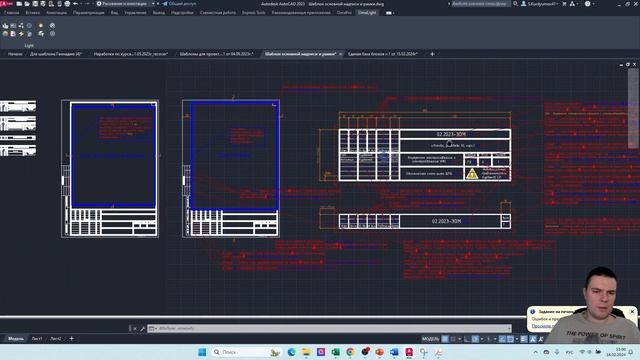Open the 'Аннотации' ribbon tab
Image resolution: width=640 pixels, height=360 pixels.
tap(56, 13)
